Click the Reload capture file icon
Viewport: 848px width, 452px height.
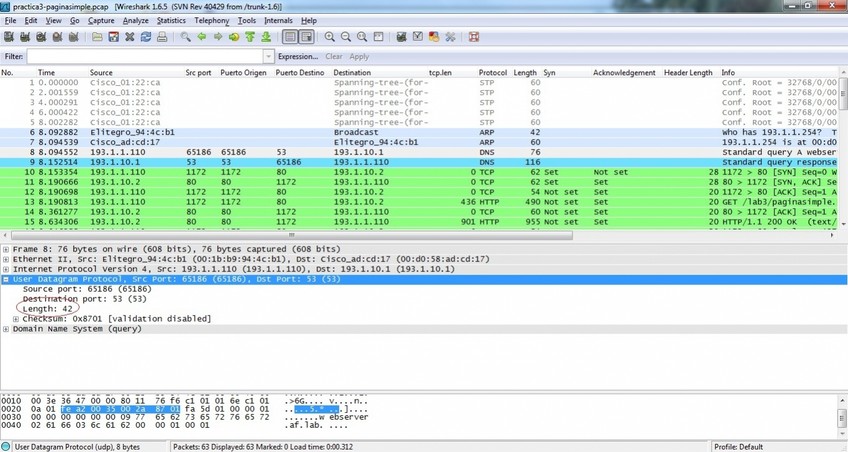coord(145,37)
